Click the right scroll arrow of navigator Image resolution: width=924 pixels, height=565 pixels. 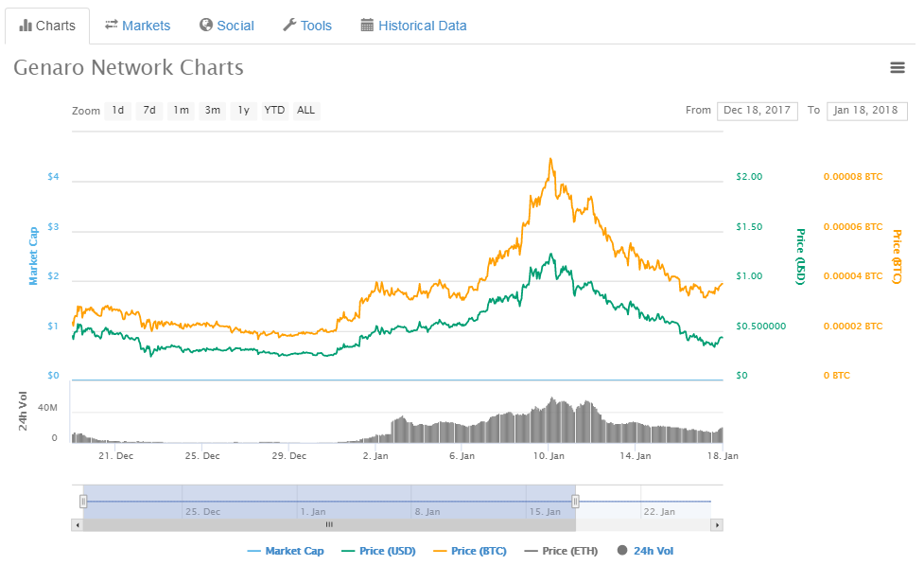(717, 525)
